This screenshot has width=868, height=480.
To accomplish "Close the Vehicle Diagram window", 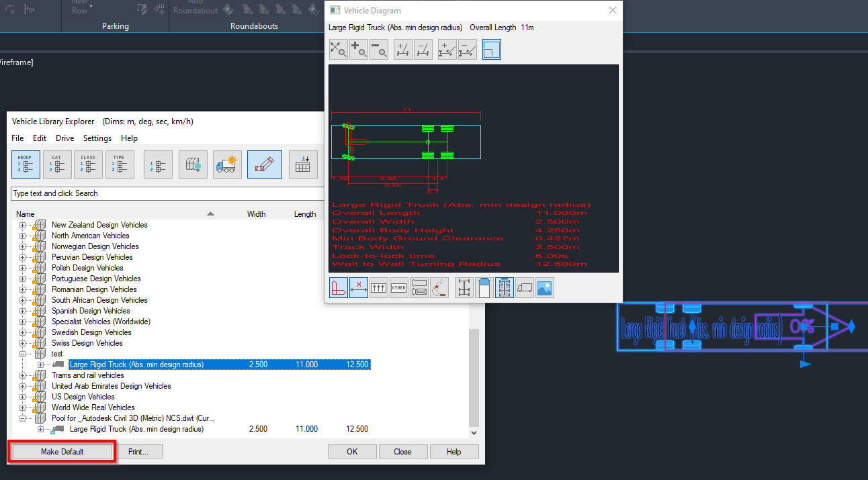I will [x=612, y=10].
